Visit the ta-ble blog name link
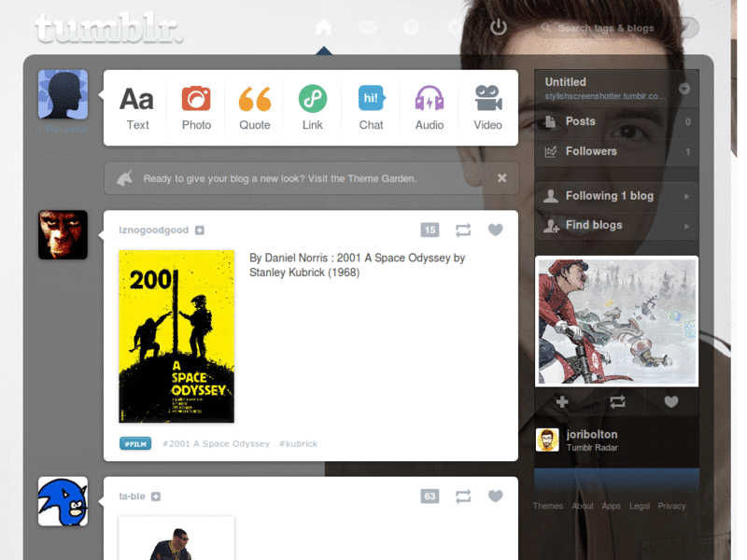Image resolution: width=747 pixels, height=560 pixels. (x=132, y=497)
